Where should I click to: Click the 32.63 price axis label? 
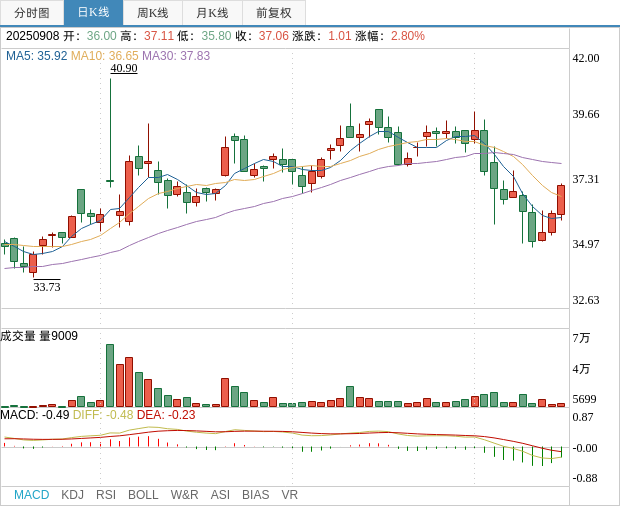point(586,300)
